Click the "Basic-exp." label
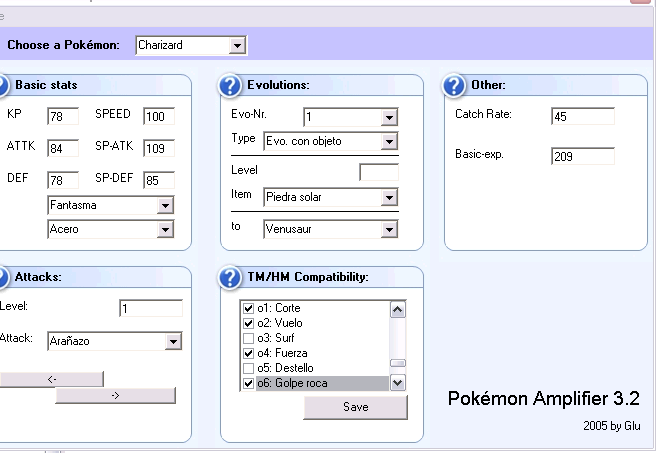Image resolution: width=656 pixels, height=453 pixels. click(x=479, y=154)
